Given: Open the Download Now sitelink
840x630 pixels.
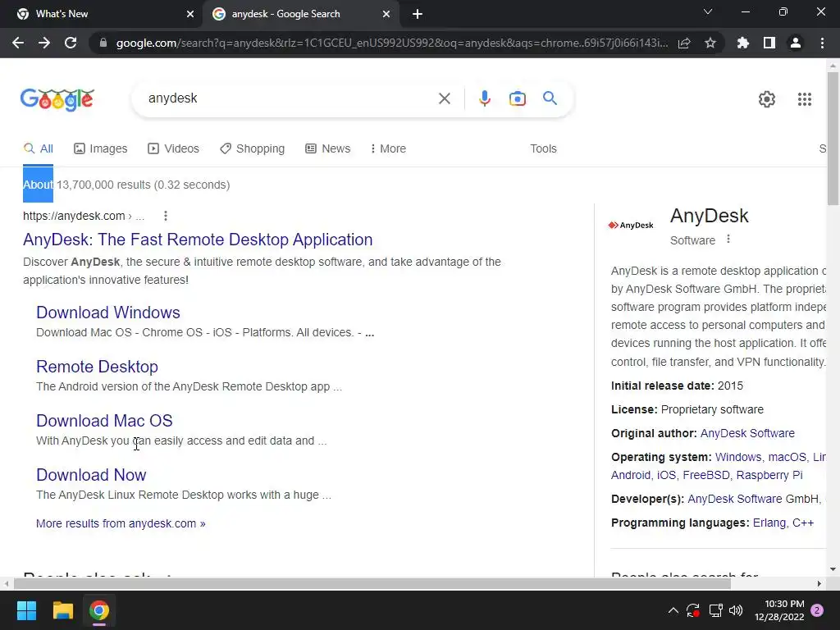Looking at the screenshot, I should click(x=91, y=475).
